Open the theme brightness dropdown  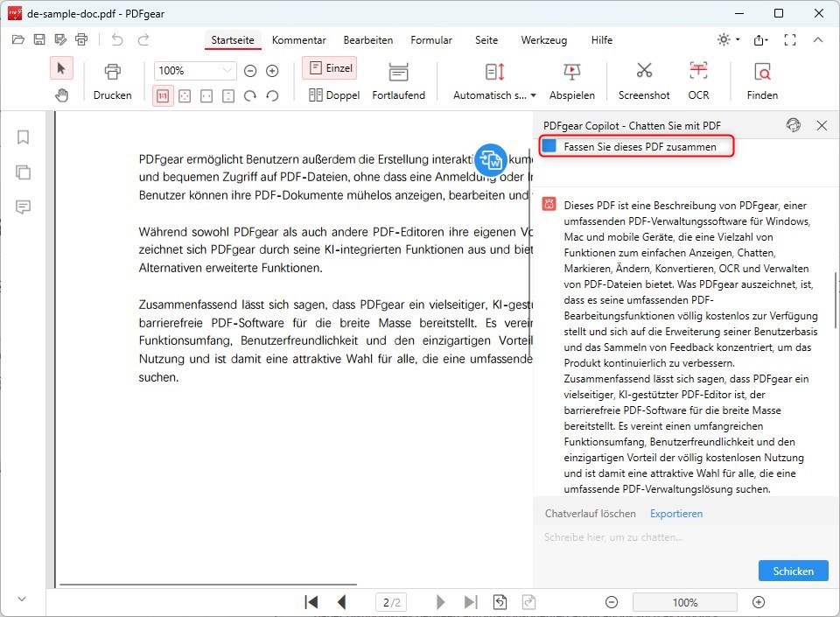(729, 39)
